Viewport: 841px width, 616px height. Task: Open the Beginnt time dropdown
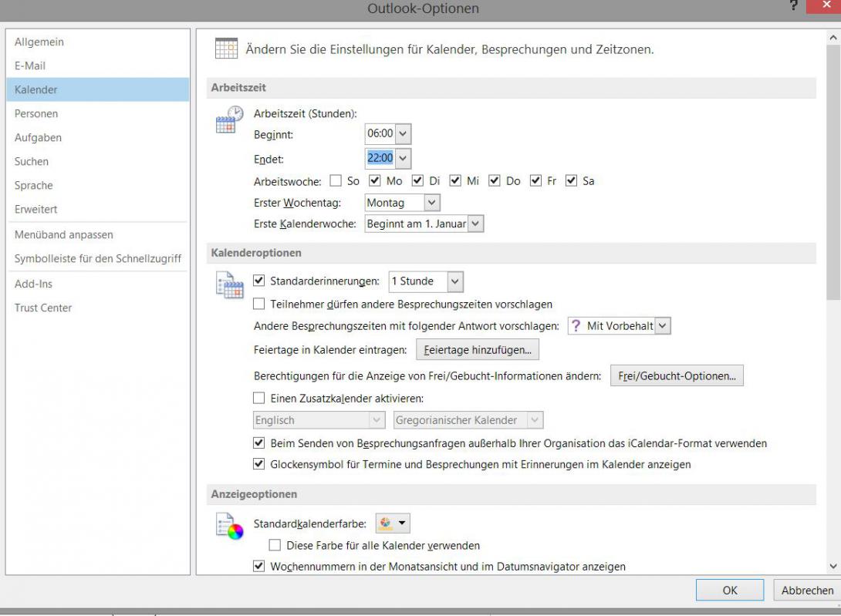coord(404,133)
